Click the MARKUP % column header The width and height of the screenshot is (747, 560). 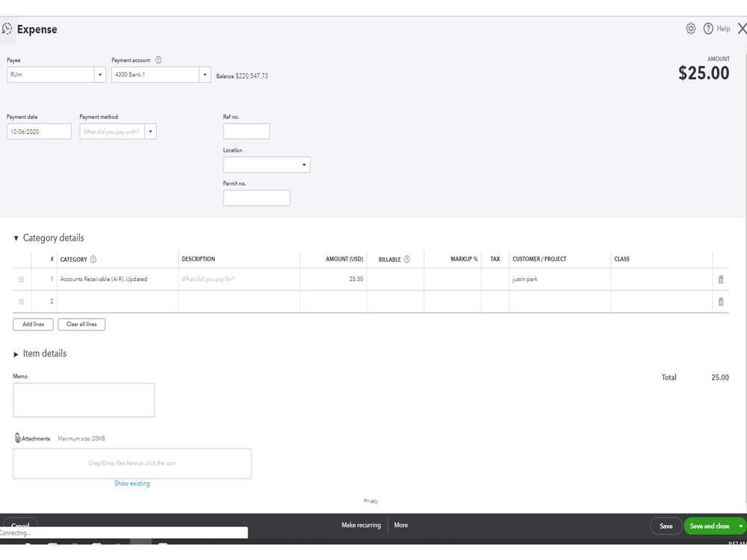464,259
